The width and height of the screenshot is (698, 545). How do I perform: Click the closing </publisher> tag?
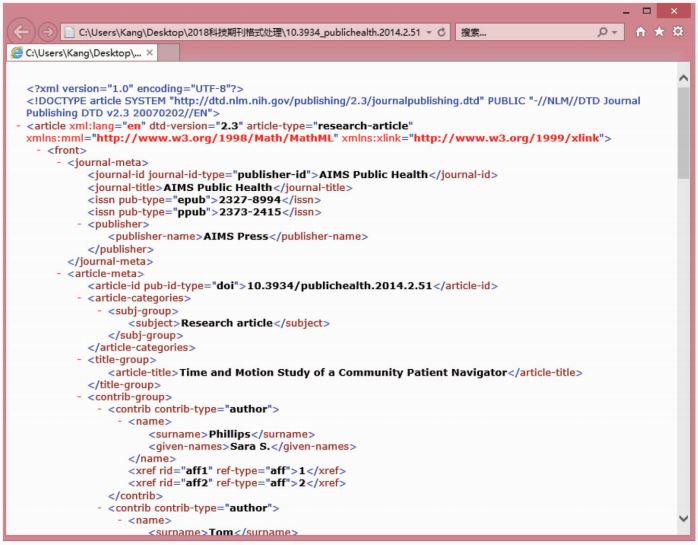pos(121,249)
